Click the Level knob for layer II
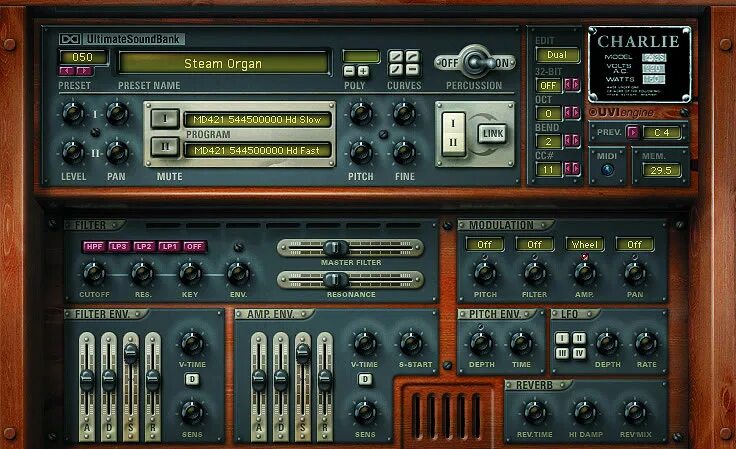The image size is (736, 449). click(x=73, y=152)
